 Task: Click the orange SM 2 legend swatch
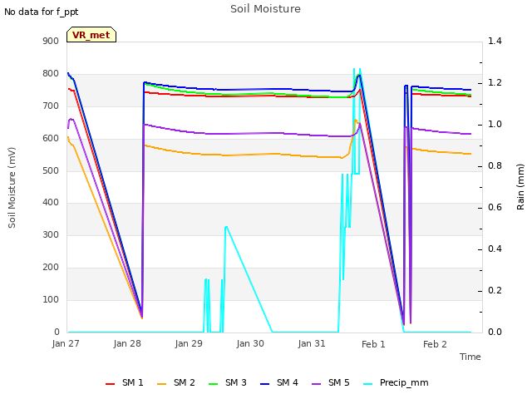tap(162, 384)
